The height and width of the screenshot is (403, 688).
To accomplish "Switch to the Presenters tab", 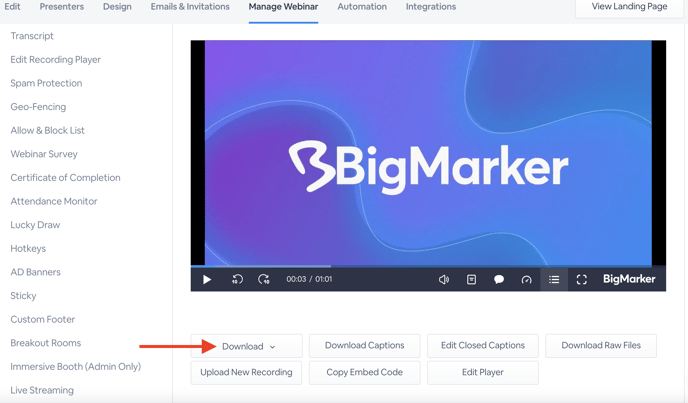I will click(61, 7).
